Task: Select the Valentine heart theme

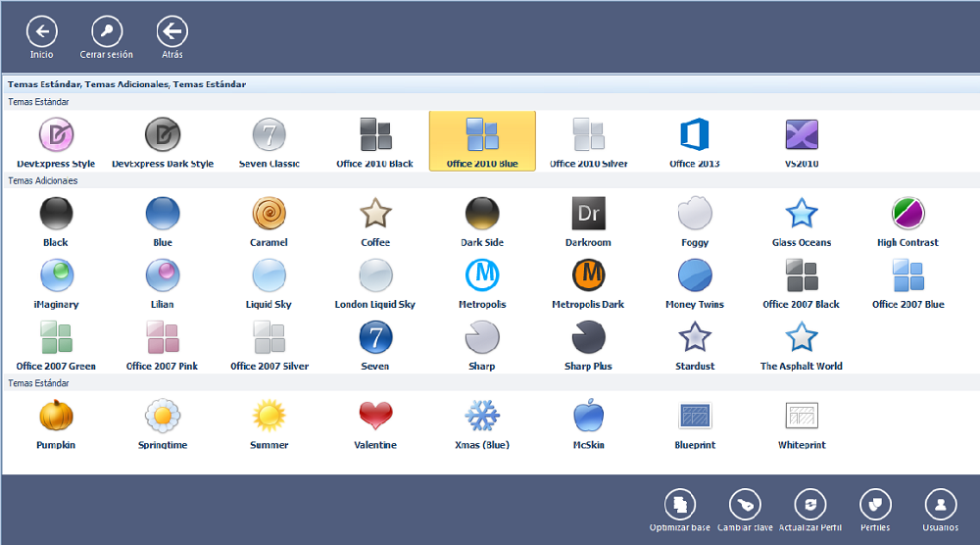Action: pos(375,417)
